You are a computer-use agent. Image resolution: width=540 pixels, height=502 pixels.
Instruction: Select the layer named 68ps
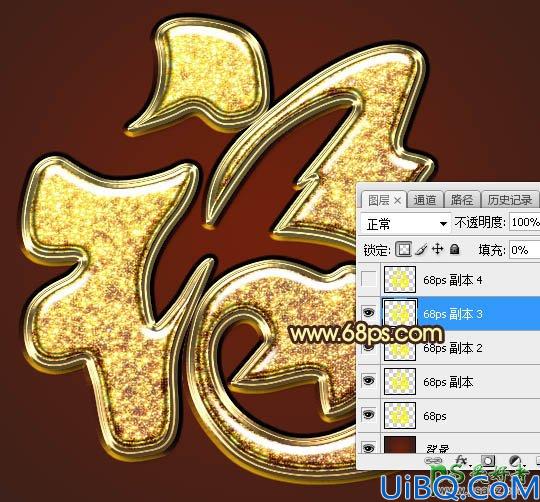tap(435, 416)
